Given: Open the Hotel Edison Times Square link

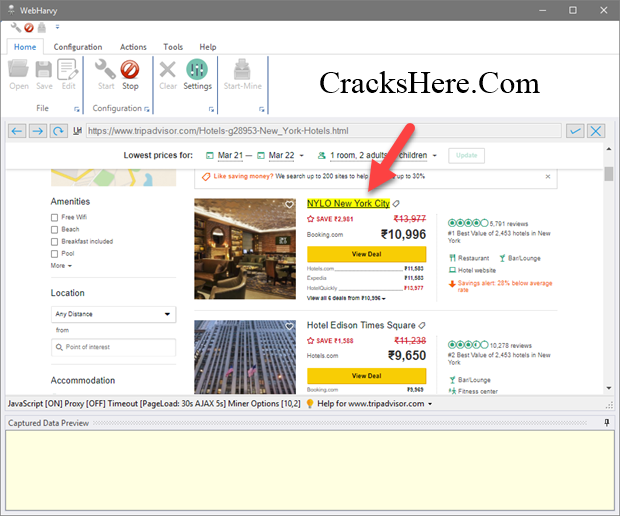Looking at the screenshot, I should pyautogui.click(x=361, y=325).
